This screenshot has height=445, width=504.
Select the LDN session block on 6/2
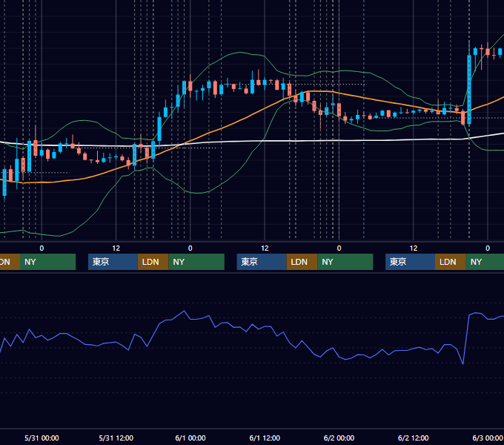click(451, 262)
